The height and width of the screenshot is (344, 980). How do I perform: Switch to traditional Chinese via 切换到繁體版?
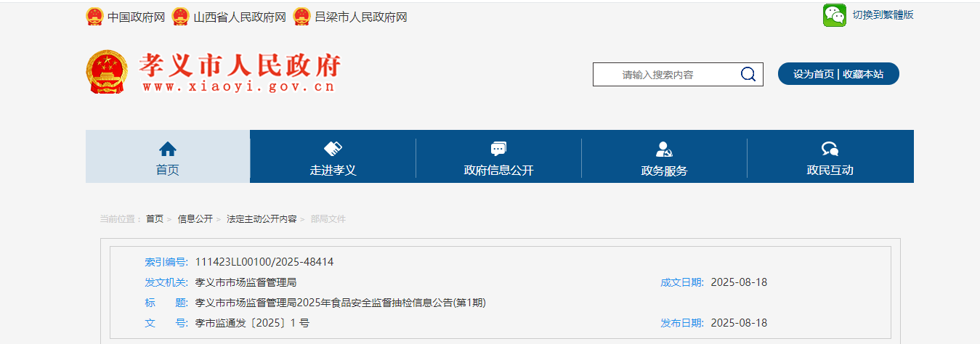(x=883, y=15)
